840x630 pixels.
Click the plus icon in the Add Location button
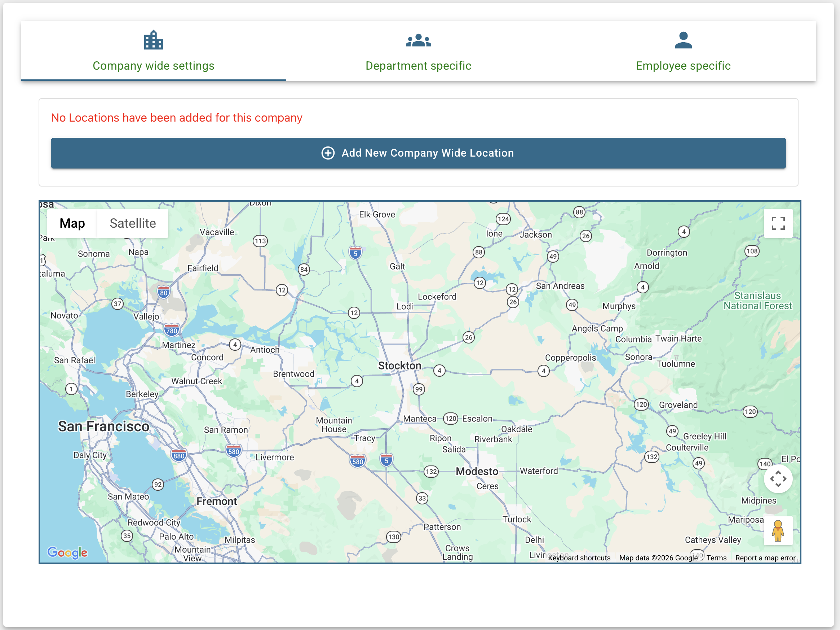tap(327, 153)
